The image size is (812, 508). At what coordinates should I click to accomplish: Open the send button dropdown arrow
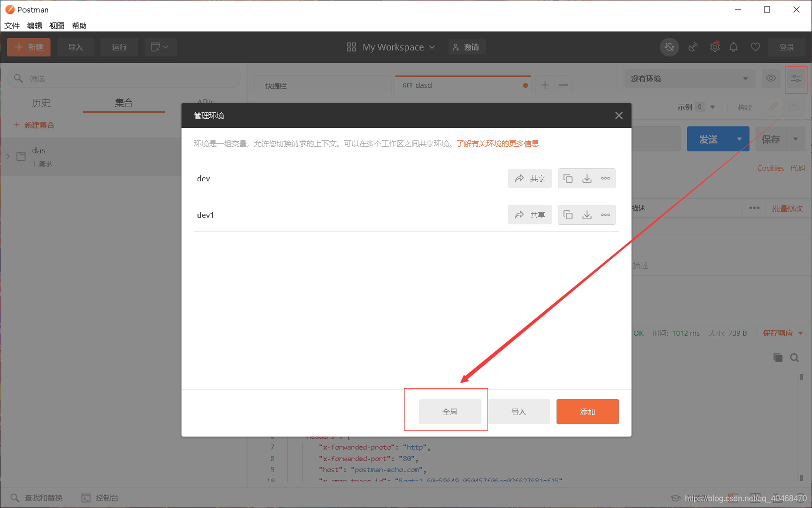click(739, 139)
